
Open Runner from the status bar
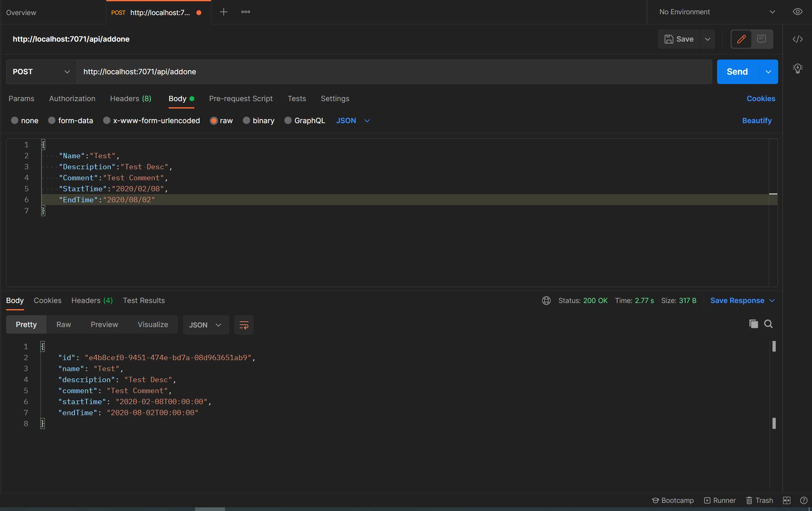[720, 500]
